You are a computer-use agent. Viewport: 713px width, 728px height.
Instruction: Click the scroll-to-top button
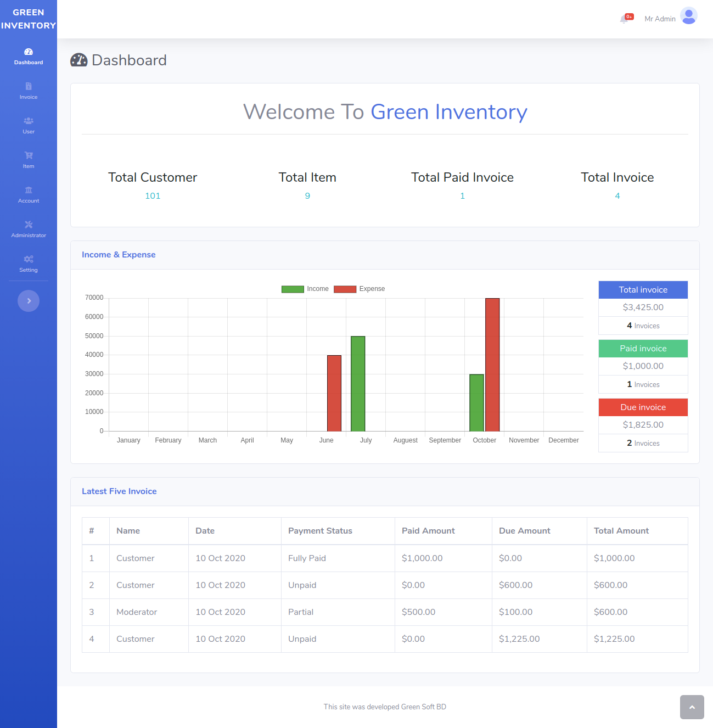tap(692, 707)
